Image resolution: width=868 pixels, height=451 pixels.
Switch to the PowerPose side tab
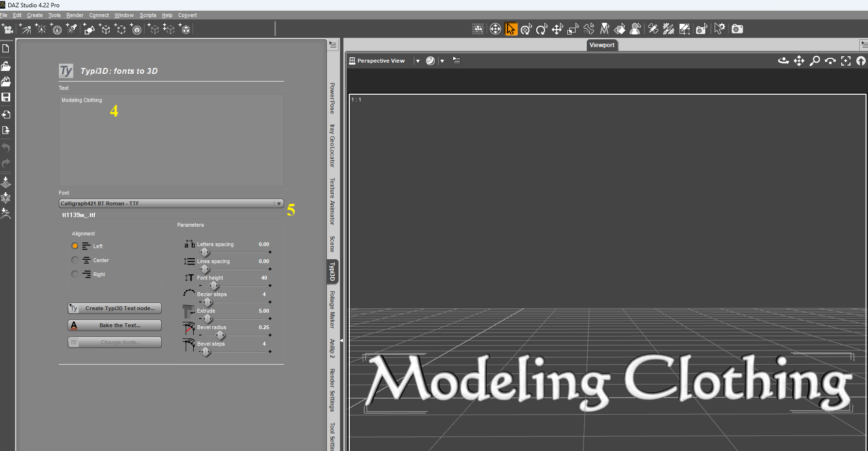(x=332, y=98)
